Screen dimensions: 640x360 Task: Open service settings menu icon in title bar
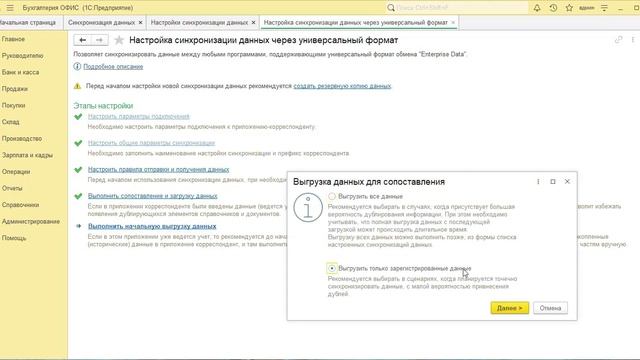(x=604, y=8)
